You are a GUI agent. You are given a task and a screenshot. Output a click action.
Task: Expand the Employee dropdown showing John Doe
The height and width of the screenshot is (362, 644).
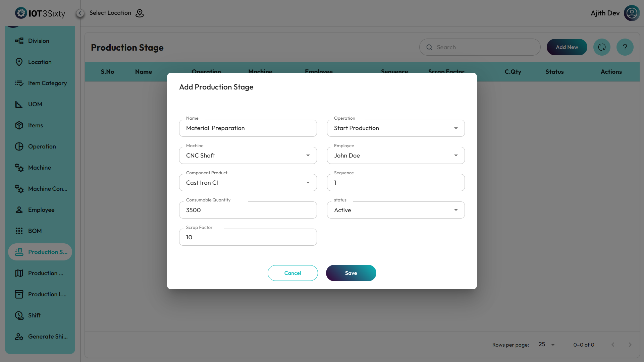(396, 156)
